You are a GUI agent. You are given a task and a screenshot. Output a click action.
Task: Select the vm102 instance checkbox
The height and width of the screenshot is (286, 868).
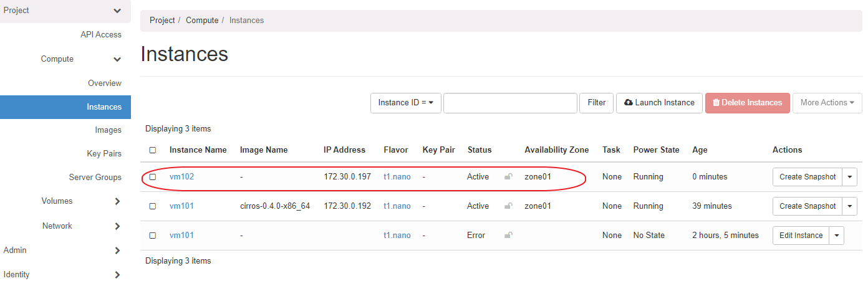pos(153,177)
